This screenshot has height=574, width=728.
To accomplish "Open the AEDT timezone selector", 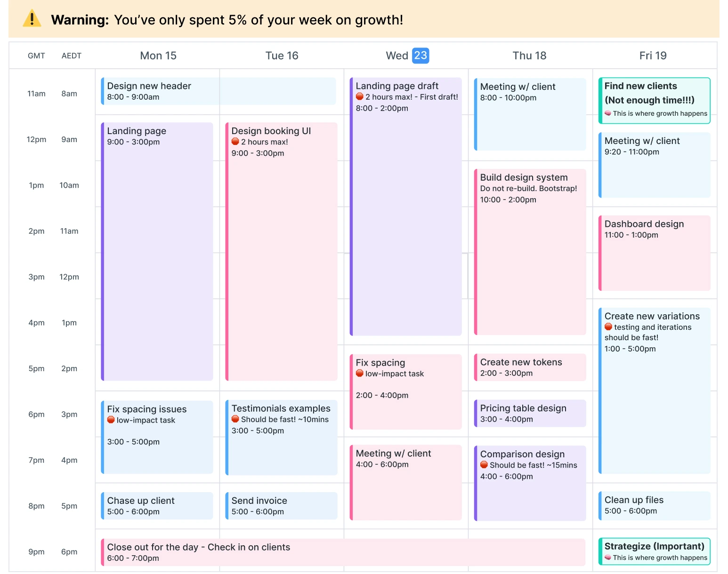I will (x=71, y=56).
